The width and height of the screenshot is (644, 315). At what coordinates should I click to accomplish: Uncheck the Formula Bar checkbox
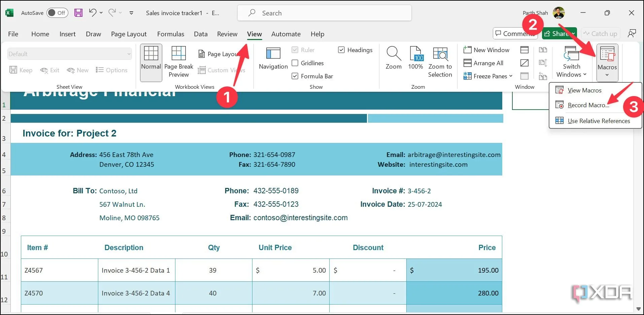[295, 76]
